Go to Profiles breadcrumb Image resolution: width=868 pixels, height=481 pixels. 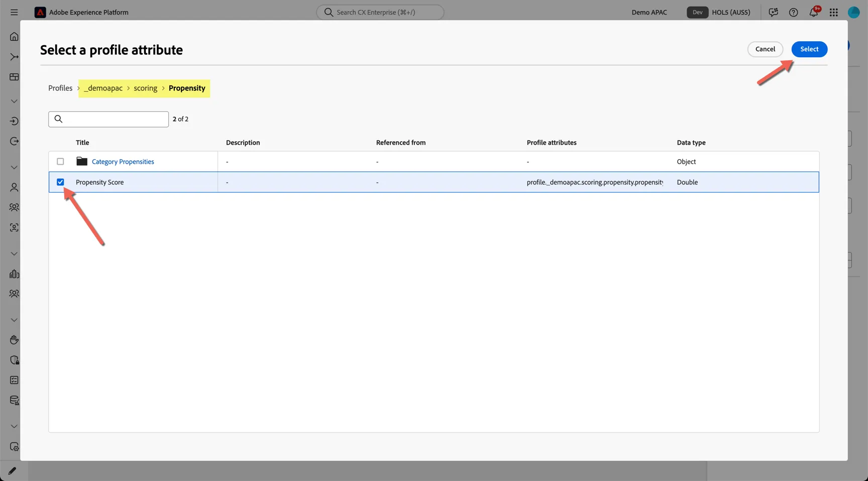(x=60, y=88)
